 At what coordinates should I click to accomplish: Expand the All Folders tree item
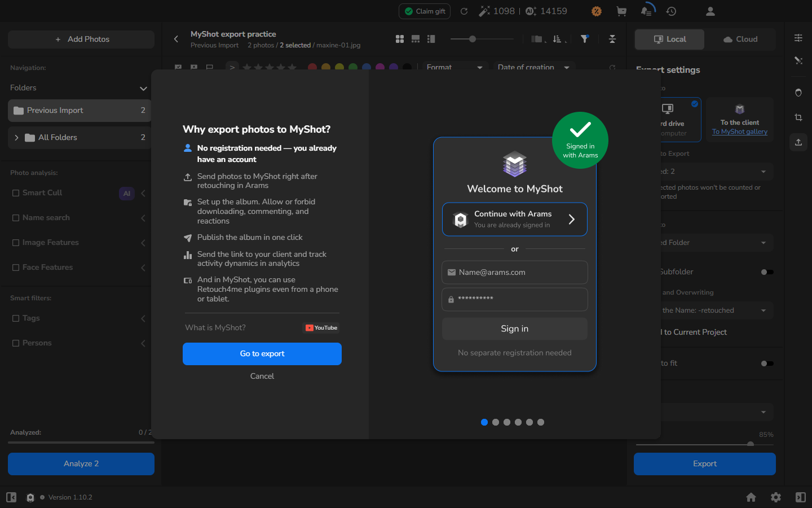coord(16,138)
